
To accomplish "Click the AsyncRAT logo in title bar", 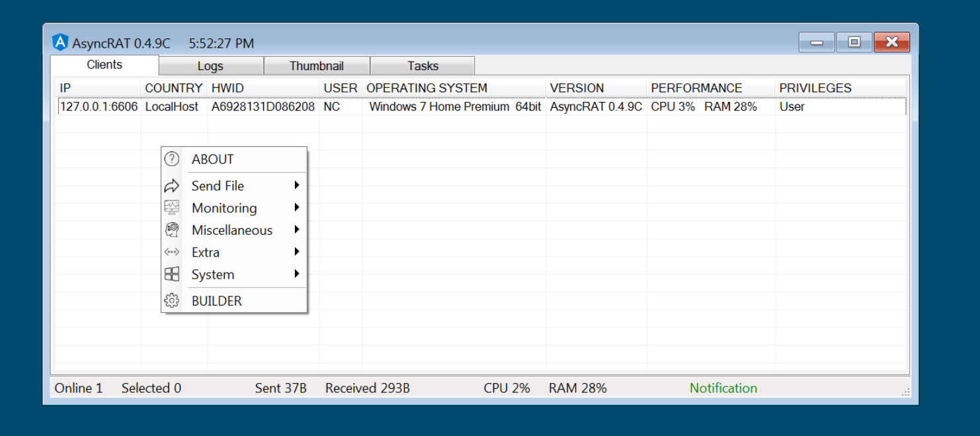I will pos(60,43).
